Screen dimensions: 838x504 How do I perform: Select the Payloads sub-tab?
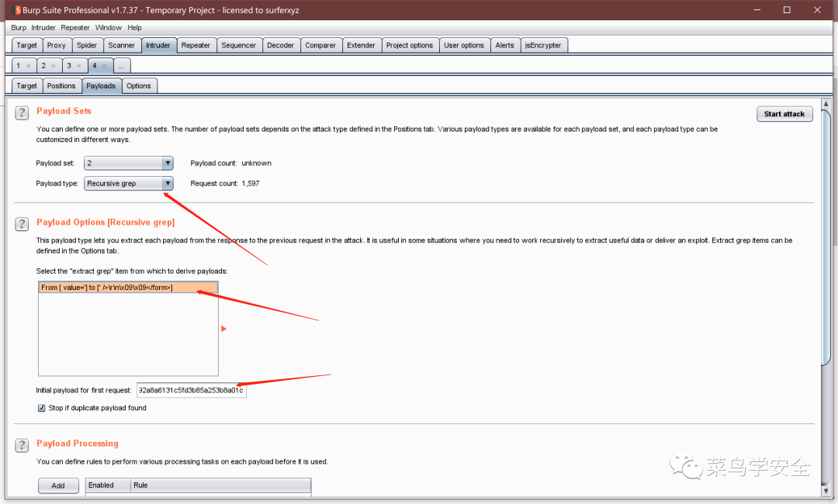[x=101, y=86]
